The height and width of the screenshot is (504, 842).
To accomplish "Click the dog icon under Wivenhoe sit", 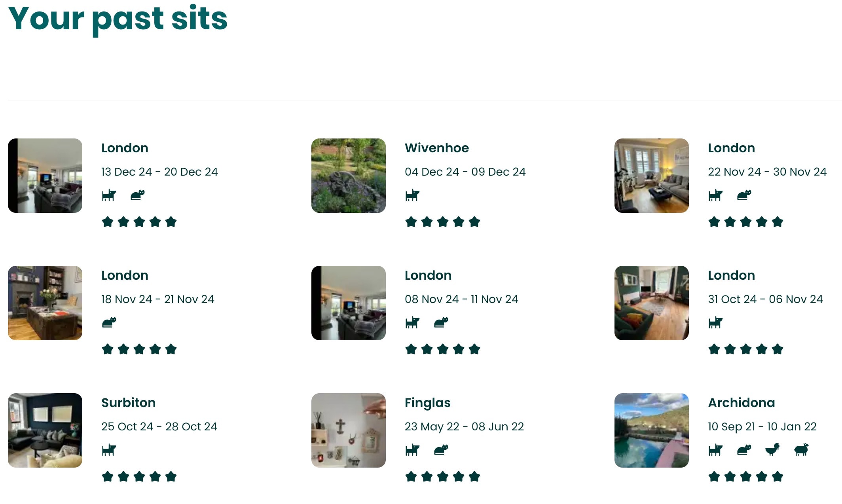I will [412, 195].
